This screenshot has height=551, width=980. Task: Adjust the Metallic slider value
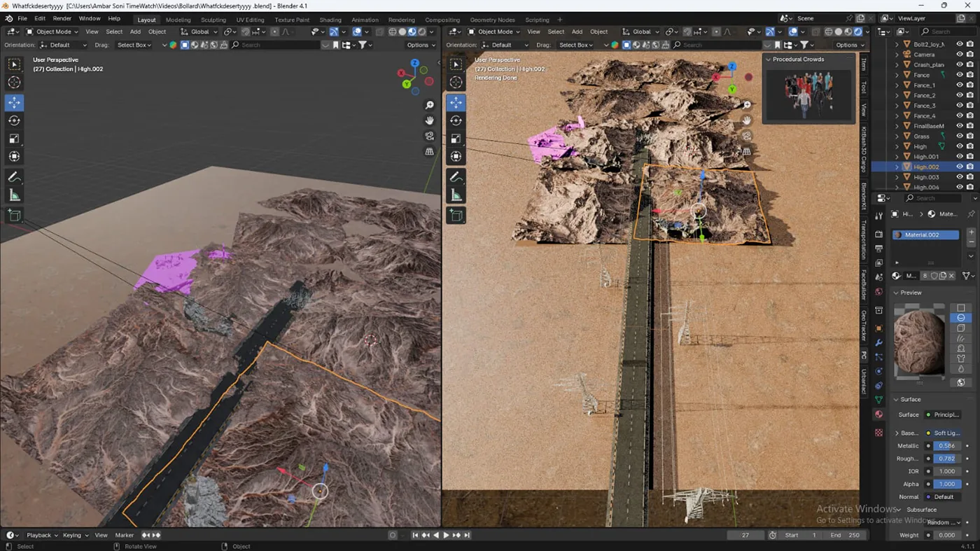click(947, 445)
